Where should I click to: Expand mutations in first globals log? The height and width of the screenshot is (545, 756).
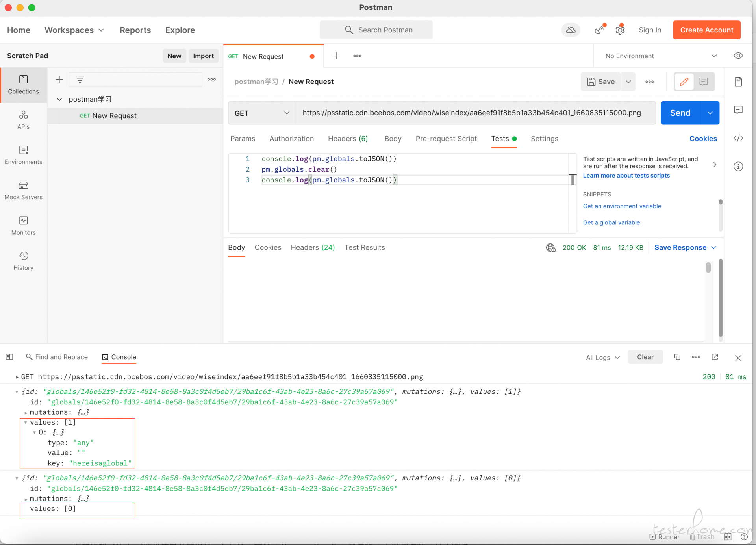click(26, 413)
